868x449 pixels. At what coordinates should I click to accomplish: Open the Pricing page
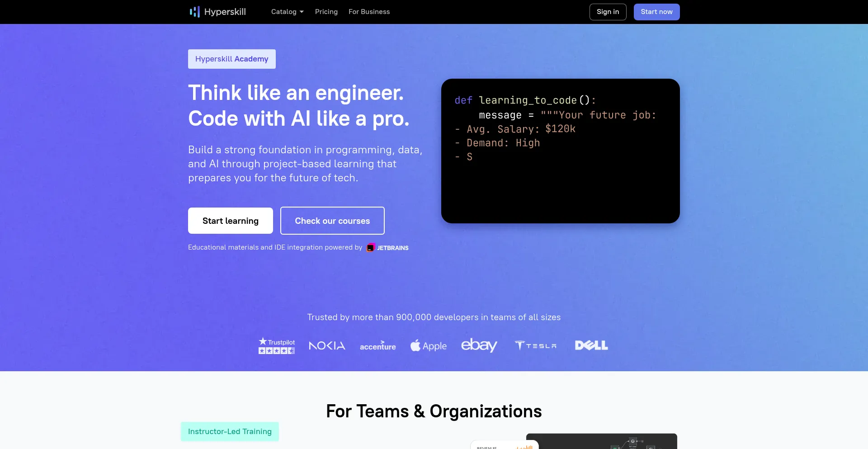(x=326, y=12)
